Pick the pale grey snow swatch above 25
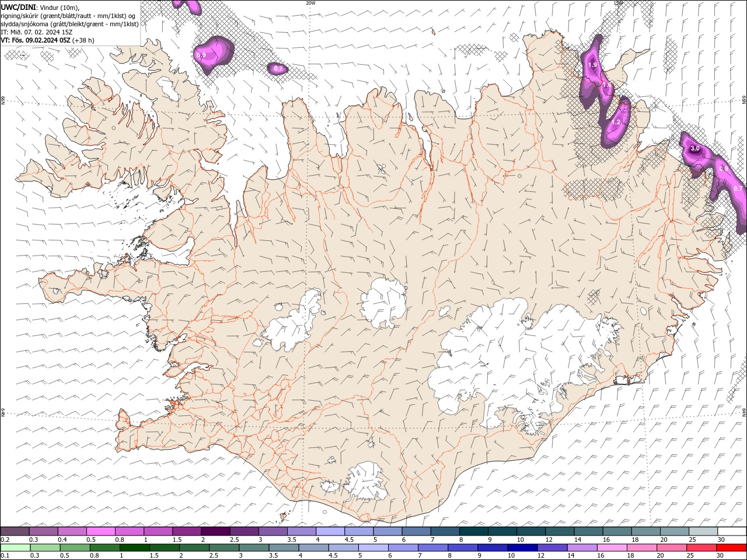The height and width of the screenshot is (560, 747). tap(703, 531)
